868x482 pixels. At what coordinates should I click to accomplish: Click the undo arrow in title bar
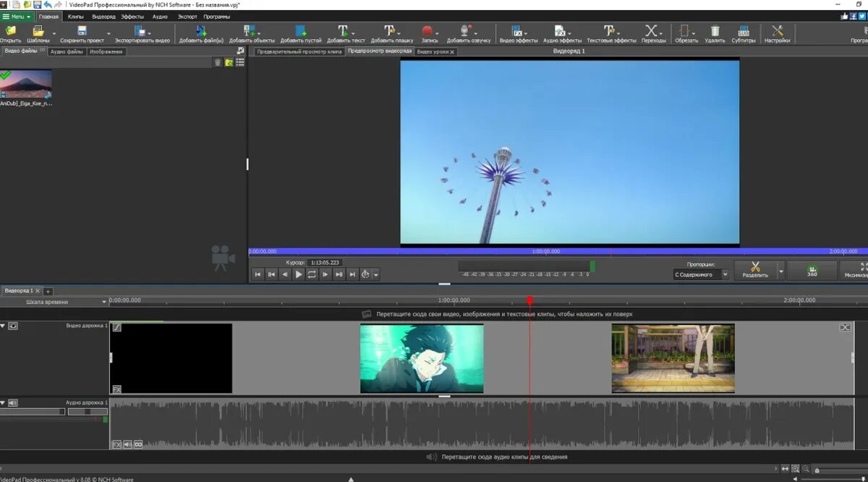(x=48, y=4)
